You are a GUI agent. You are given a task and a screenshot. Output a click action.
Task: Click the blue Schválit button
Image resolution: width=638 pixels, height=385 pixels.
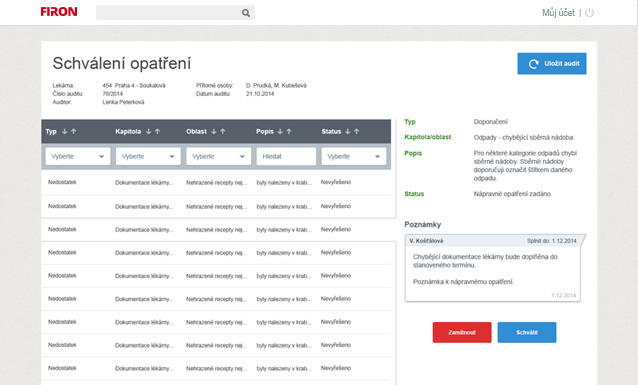527,332
